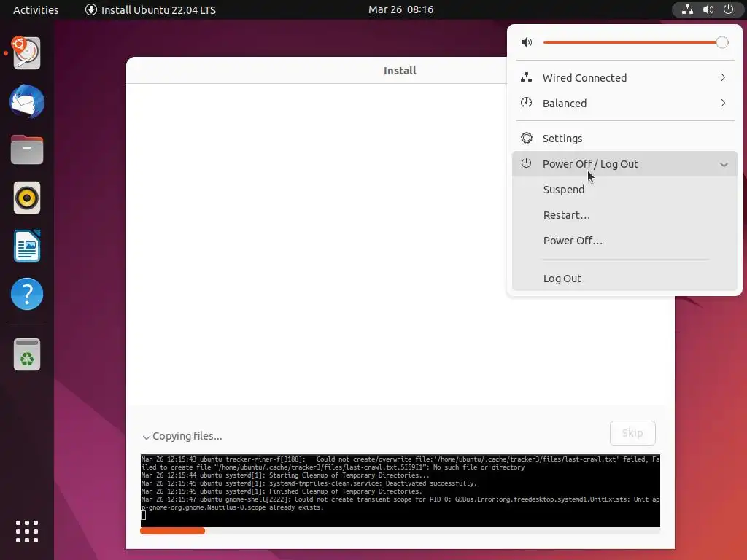
Task: Click the Install window title bar
Action: pyautogui.click(x=317, y=71)
